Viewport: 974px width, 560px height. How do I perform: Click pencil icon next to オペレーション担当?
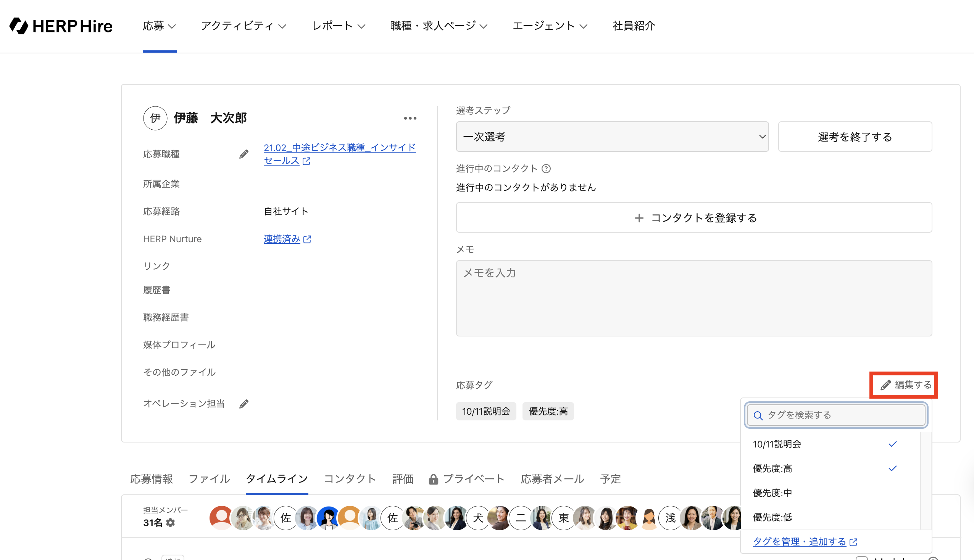(x=244, y=404)
